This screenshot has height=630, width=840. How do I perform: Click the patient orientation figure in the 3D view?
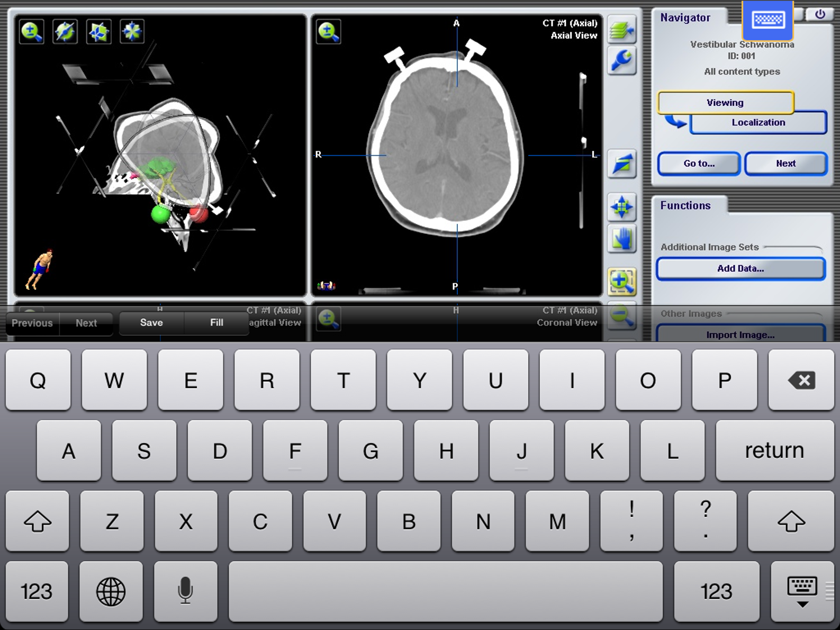[x=39, y=269]
